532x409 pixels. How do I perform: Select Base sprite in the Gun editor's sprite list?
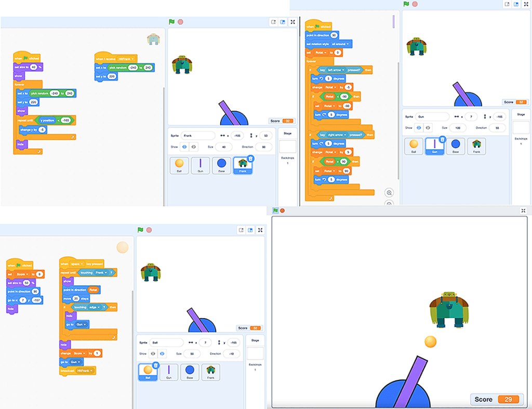coord(455,147)
